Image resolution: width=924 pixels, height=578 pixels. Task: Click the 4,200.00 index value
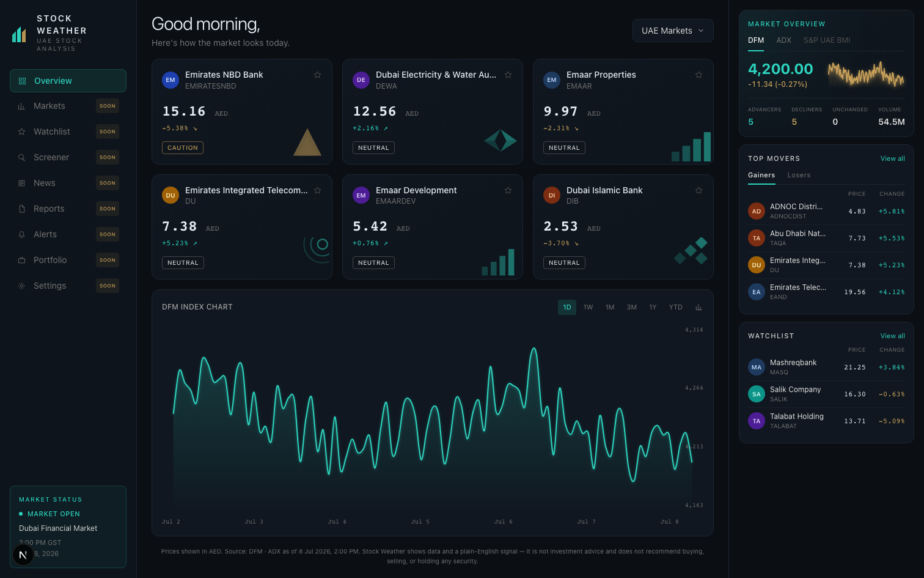[x=780, y=69]
